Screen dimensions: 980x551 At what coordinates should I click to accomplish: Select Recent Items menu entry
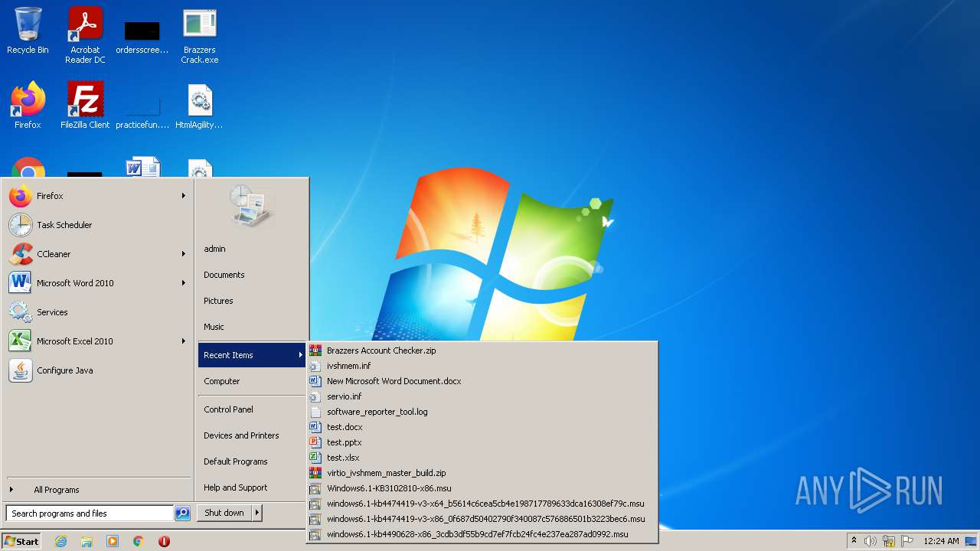[252, 355]
